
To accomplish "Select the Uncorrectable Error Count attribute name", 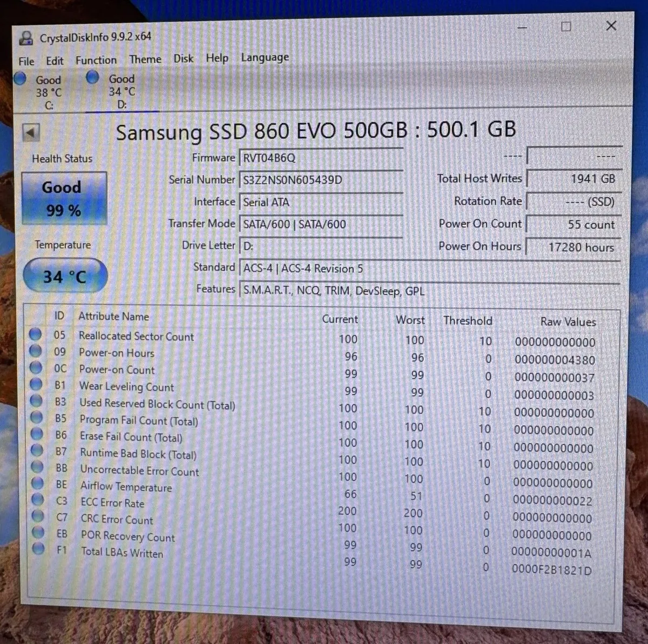I will 139,470.
